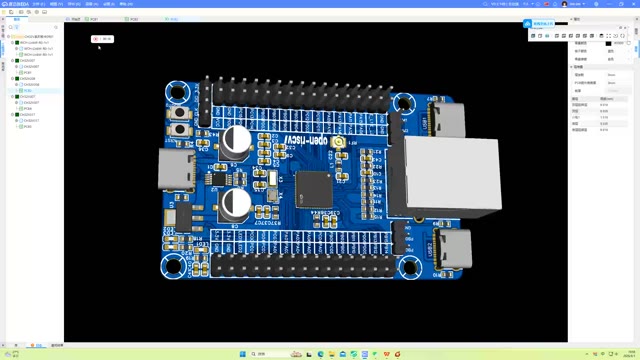Open the second color dropdown in the properties panel
The width and height of the screenshot is (640, 360).
tap(618, 59)
